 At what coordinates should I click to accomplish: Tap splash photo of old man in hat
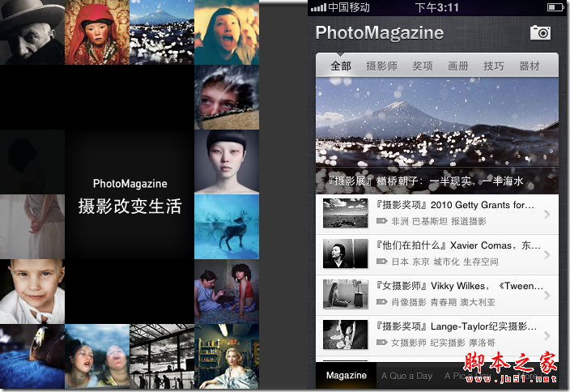click(x=32, y=32)
